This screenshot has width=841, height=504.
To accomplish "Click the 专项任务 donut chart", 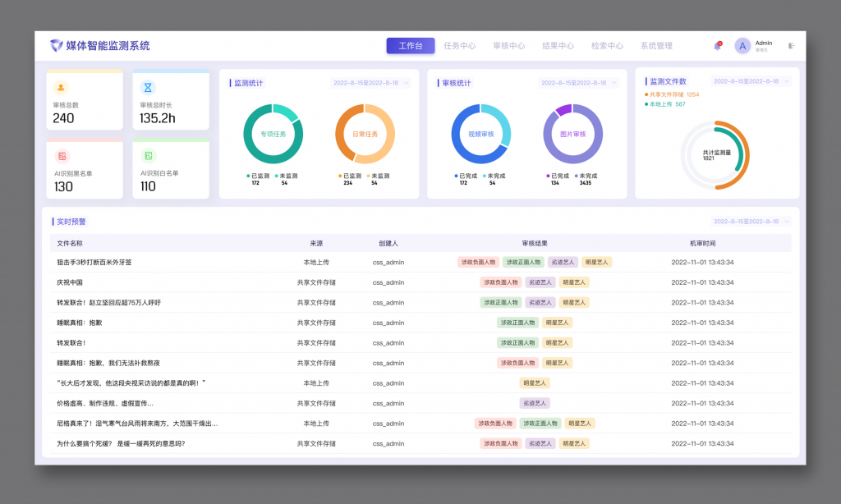I will [x=273, y=134].
